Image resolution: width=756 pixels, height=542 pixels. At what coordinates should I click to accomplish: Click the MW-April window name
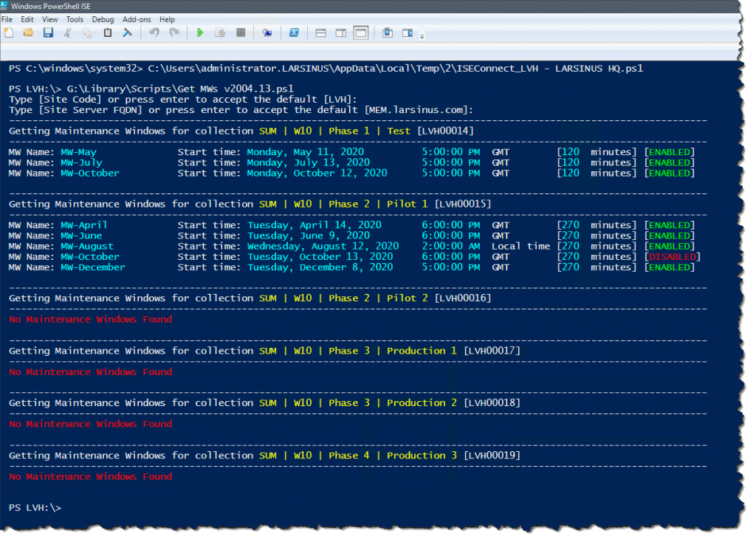(84, 225)
